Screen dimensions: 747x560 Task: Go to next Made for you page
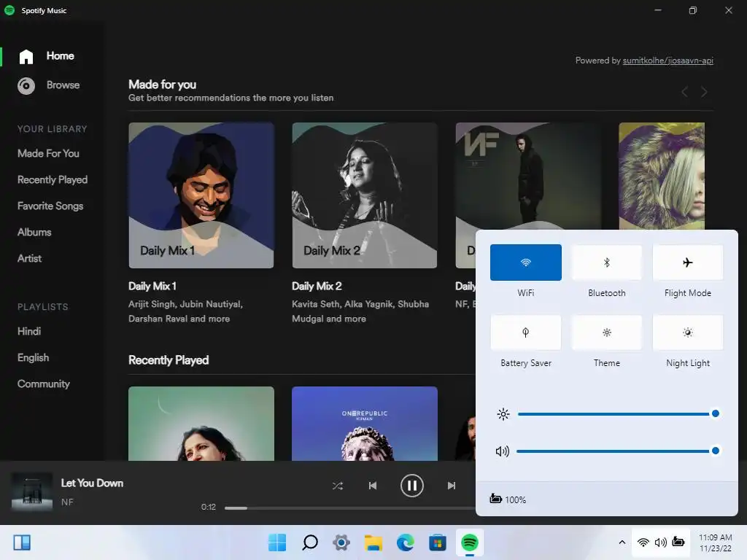[x=704, y=91]
